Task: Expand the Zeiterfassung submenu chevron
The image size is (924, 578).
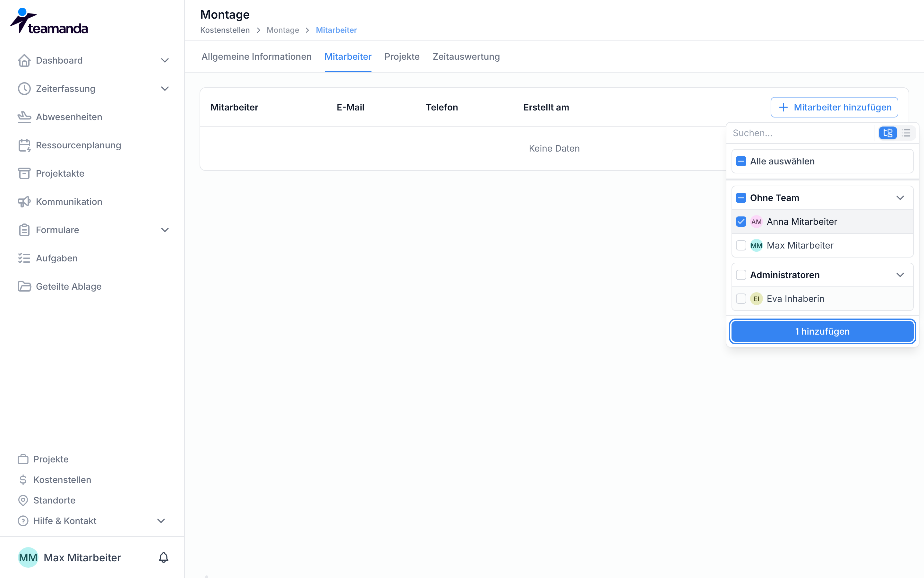Action: point(165,89)
